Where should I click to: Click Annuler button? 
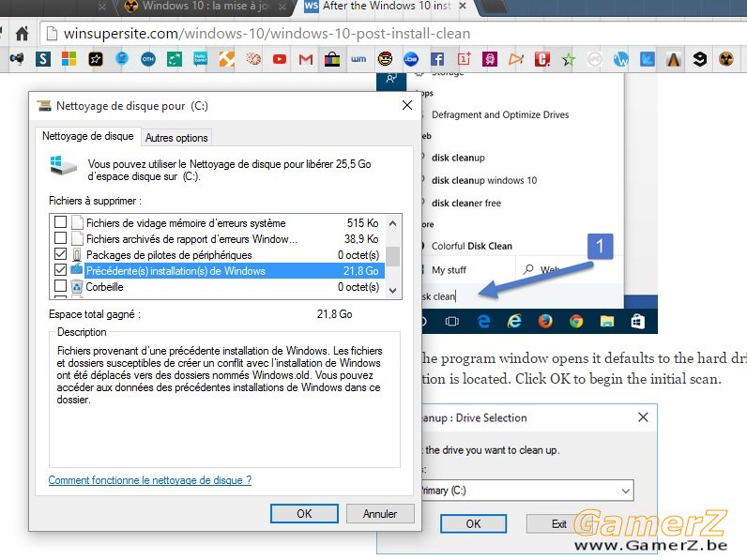[x=380, y=514]
